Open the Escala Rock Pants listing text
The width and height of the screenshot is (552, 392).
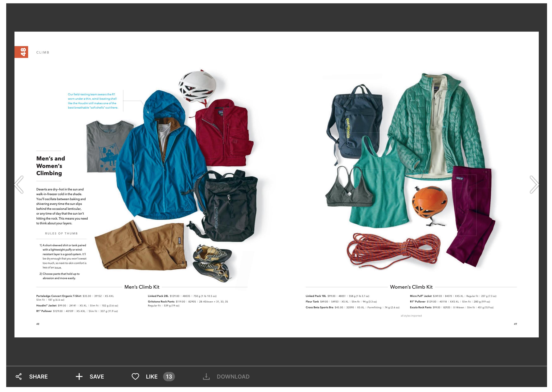(x=421, y=307)
